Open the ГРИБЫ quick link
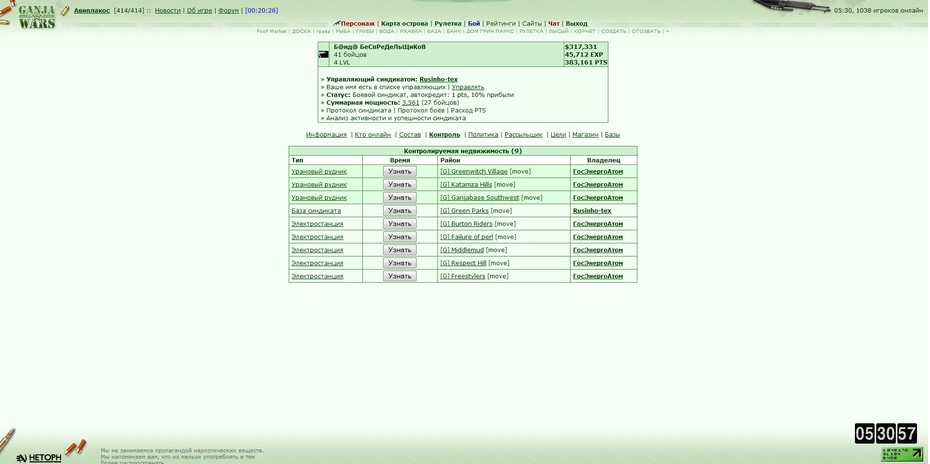Viewport: 930px width, 464px height. [x=365, y=31]
